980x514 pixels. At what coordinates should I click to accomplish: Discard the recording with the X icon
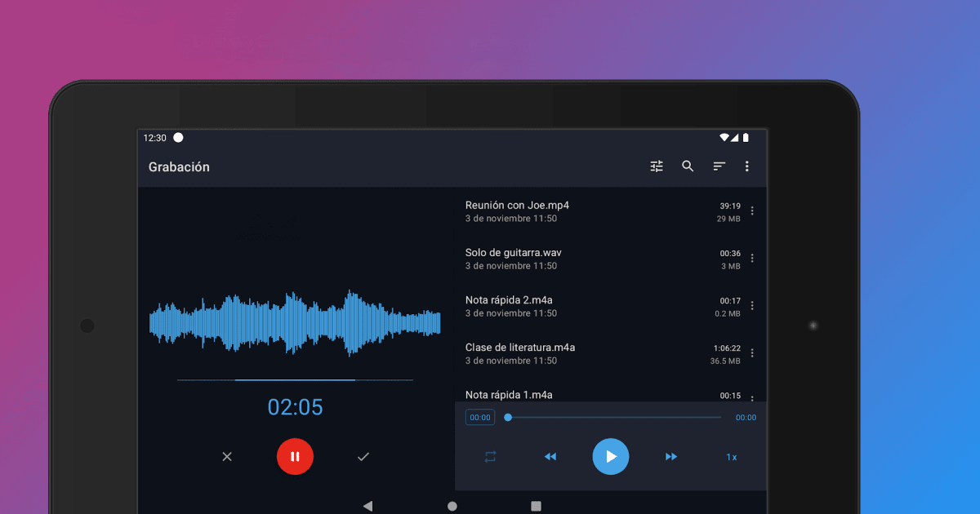pyautogui.click(x=226, y=456)
